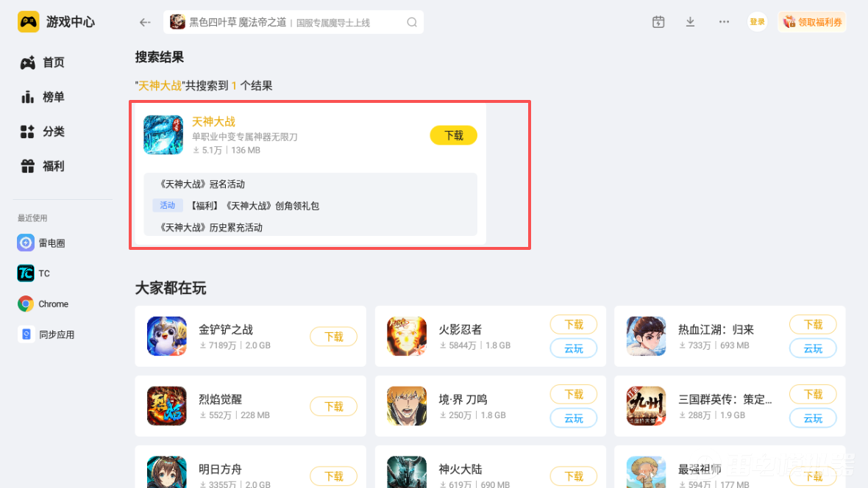Launch Chrome from recently used
The width and height of the screenshot is (868, 488).
pos(43,304)
